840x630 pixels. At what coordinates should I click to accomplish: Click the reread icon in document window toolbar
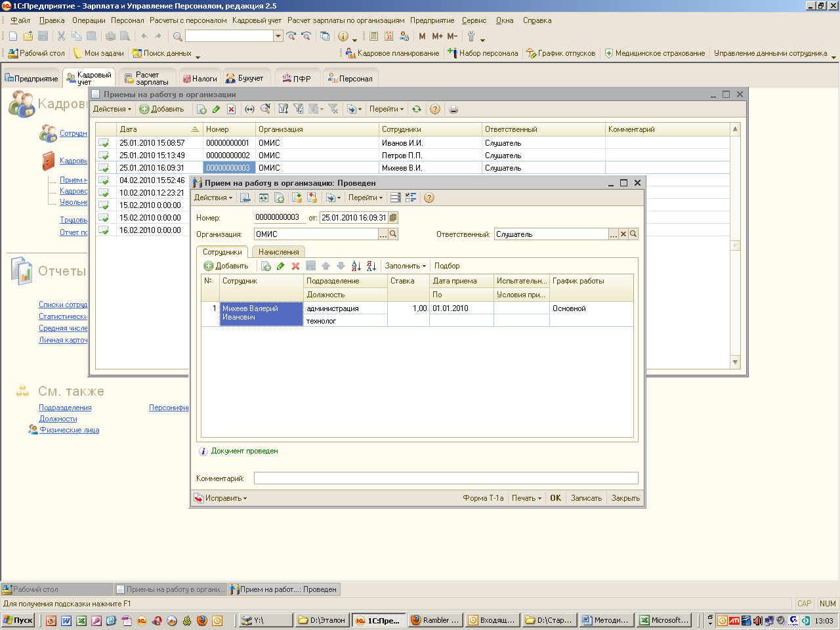coord(264,198)
